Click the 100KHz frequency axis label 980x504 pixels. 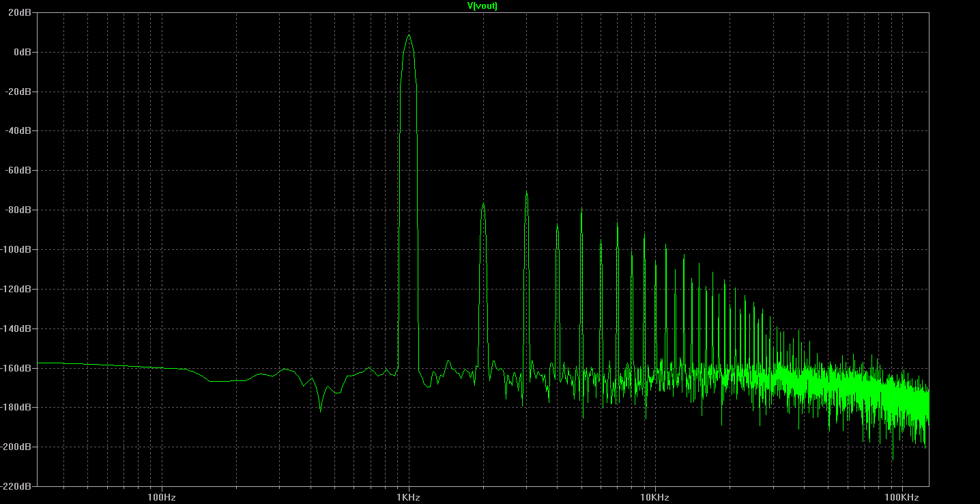tap(902, 497)
